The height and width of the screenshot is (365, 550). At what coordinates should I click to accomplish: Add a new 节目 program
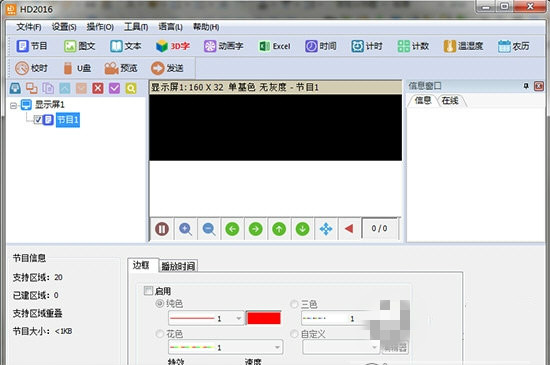coord(32,46)
